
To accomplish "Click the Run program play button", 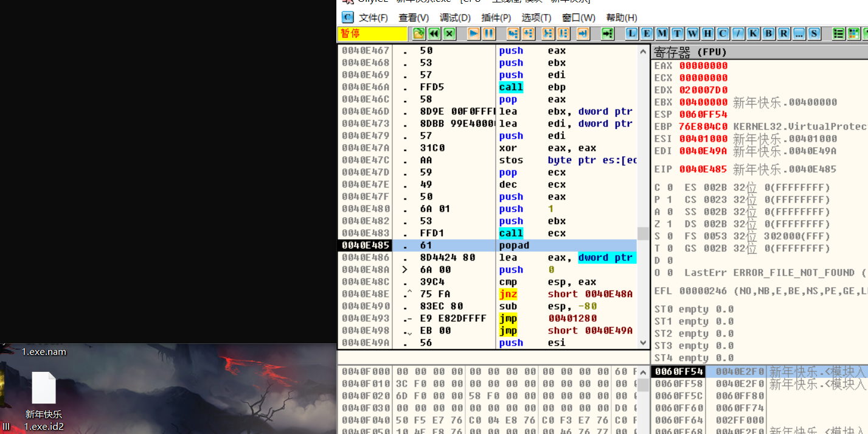I will tap(473, 33).
